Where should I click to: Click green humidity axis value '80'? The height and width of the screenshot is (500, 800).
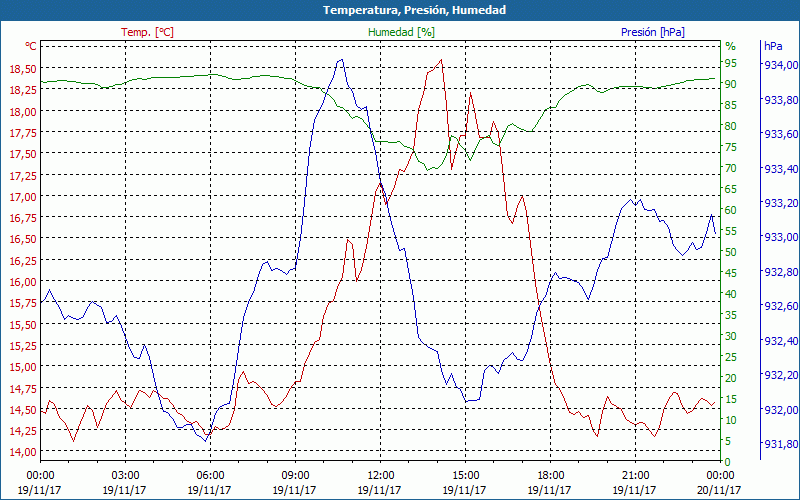click(x=731, y=126)
